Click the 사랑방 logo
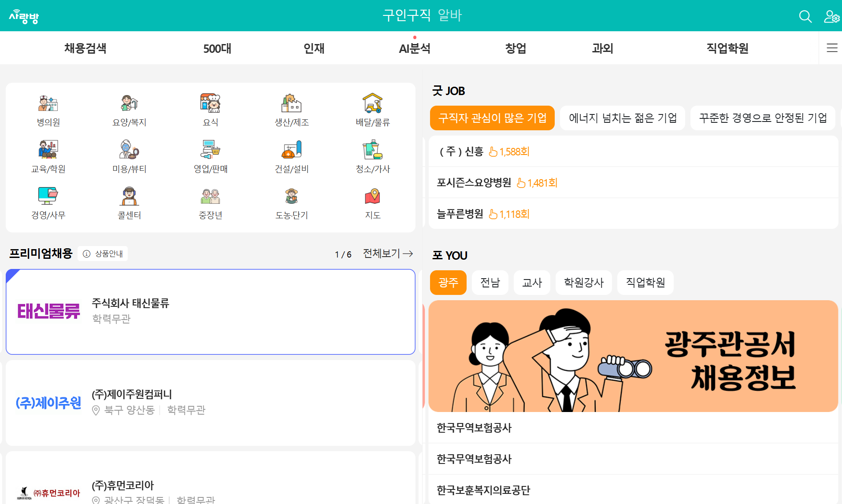Screen dimensions: 842x504 [x=24, y=16]
